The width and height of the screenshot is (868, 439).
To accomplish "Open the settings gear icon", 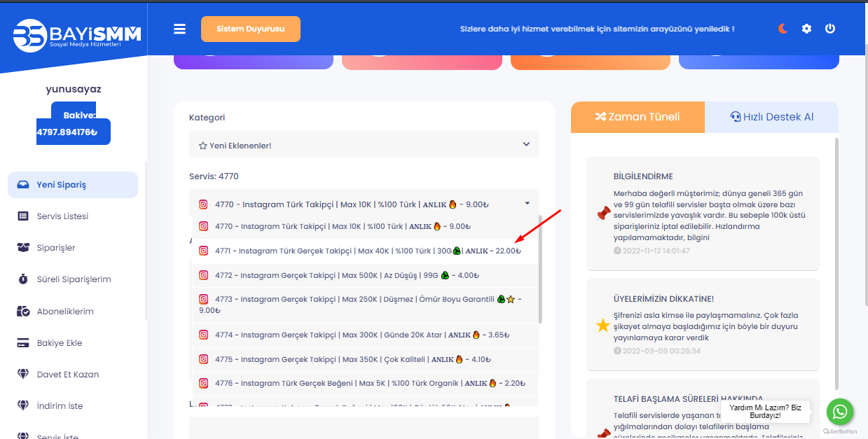I will click(x=806, y=29).
